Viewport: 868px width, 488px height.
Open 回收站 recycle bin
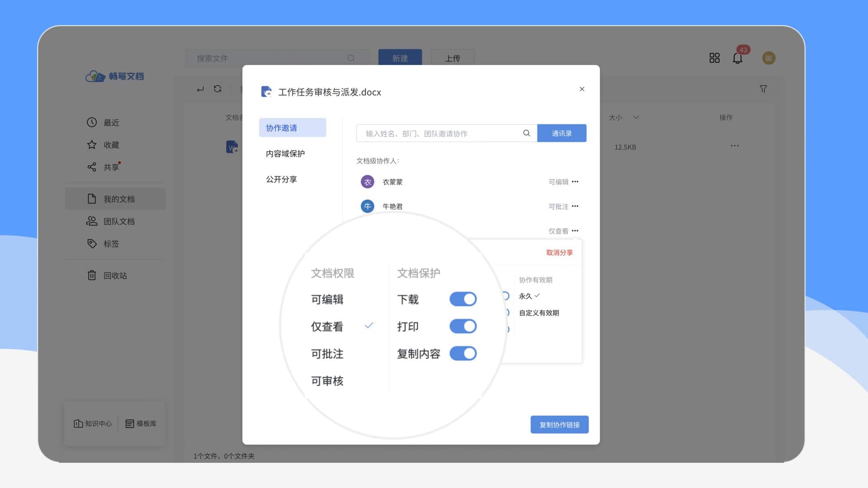coord(107,276)
